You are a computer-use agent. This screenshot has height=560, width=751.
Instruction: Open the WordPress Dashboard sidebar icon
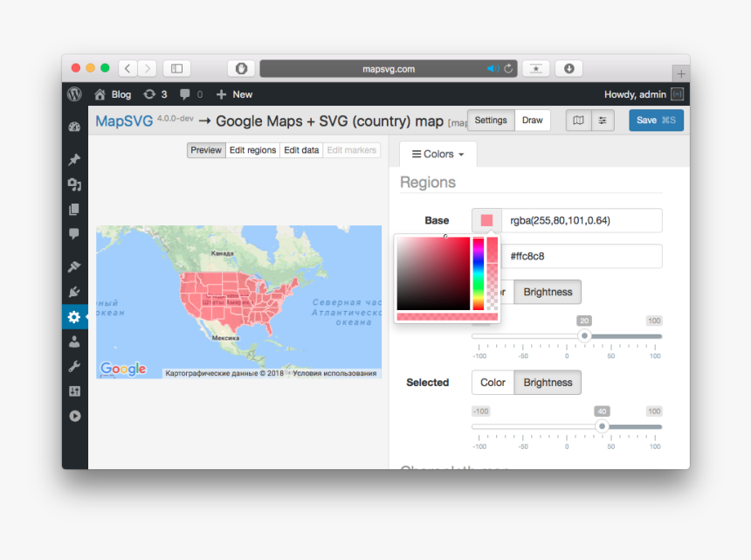(74, 127)
